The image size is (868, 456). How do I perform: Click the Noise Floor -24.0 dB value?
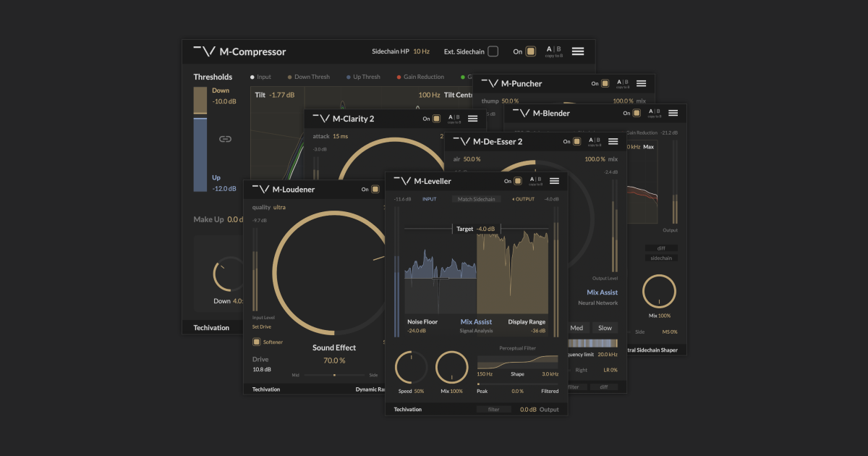tap(417, 331)
